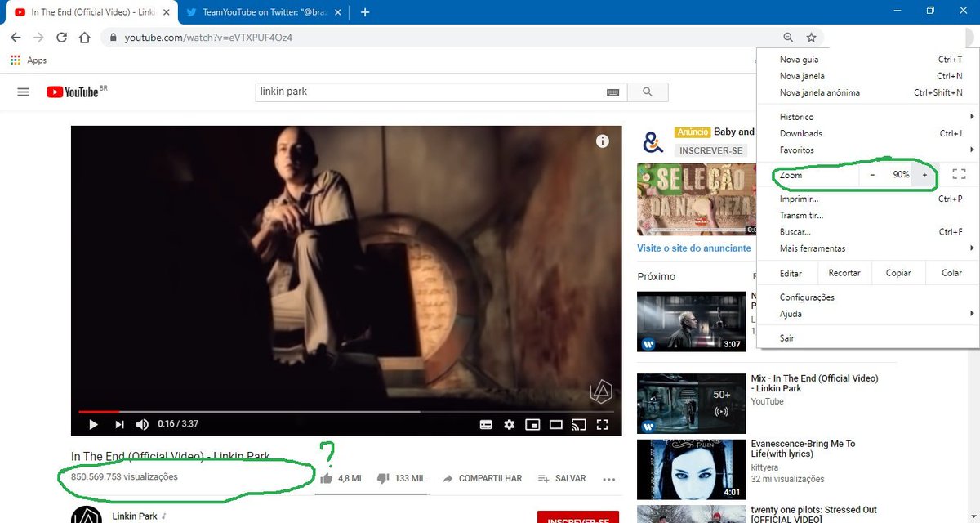Increase zoom with plus button
The height and width of the screenshot is (523, 980).
[x=924, y=175]
